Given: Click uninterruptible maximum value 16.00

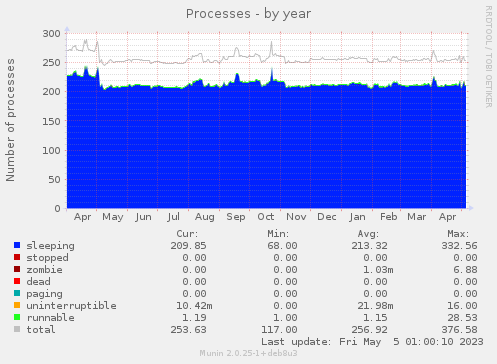Looking at the screenshot, I should 462,306.
